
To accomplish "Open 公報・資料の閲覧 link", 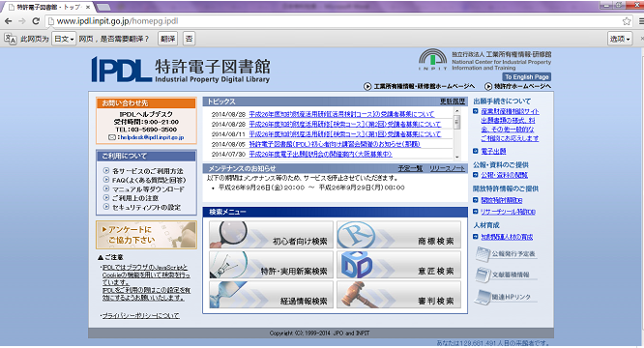I will point(505,175).
